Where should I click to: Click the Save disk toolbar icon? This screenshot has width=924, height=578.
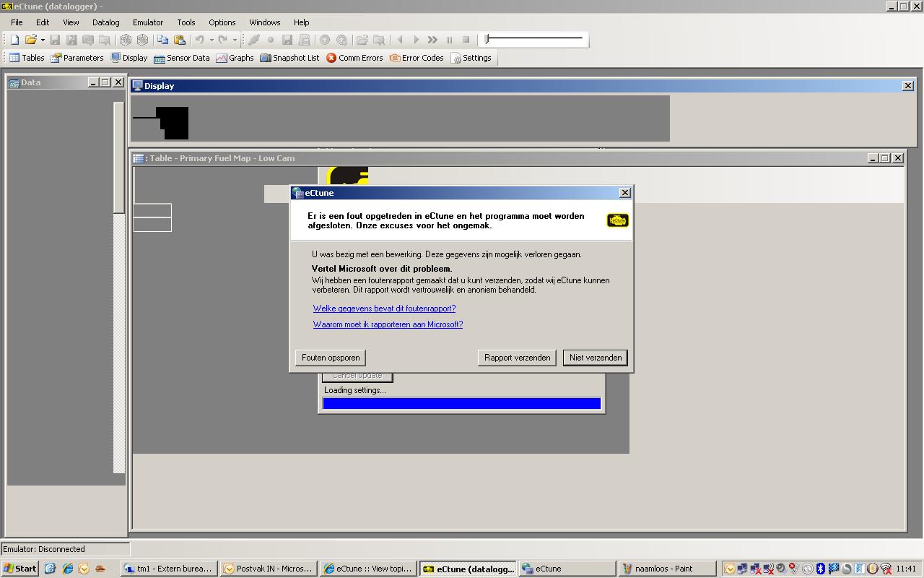pos(55,40)
